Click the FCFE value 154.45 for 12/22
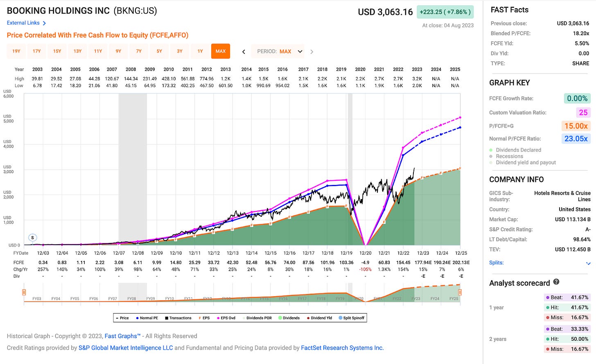Image resolution: width=596 pixels, height=364 pixels. pyautogui.click(x=403, y=263)
